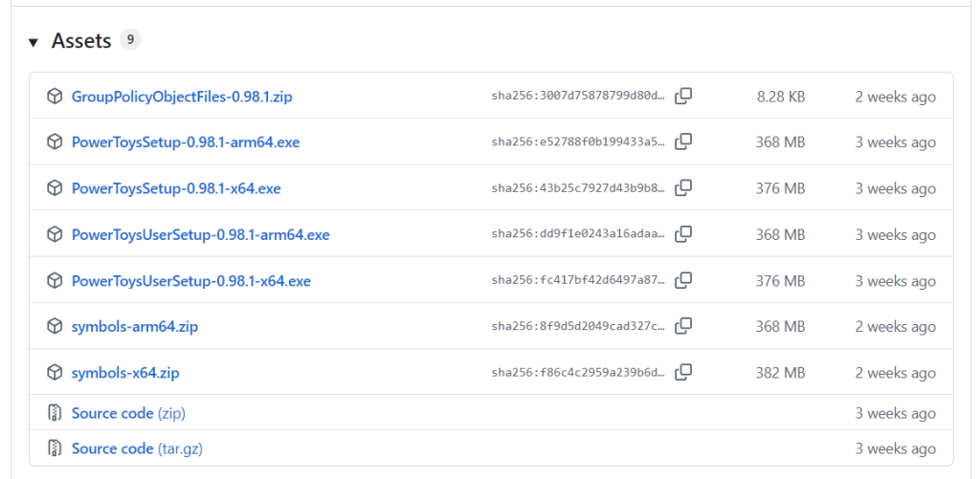Download Source code (tar.gz) archive
This screenshot has height=479, width=980.
(x=137, y=448)
